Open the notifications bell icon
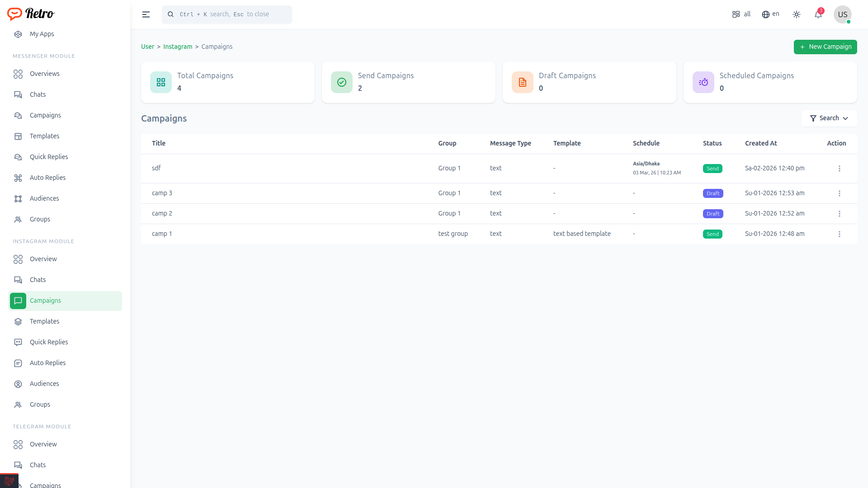This screenshot has height=488, width=868. pos(818,14)
